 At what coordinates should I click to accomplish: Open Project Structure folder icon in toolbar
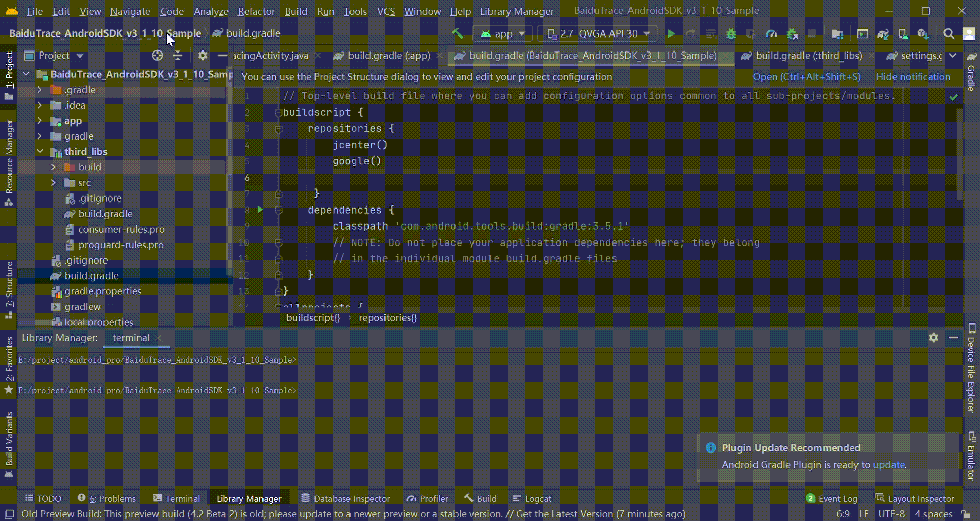click(x=837, y=33)
